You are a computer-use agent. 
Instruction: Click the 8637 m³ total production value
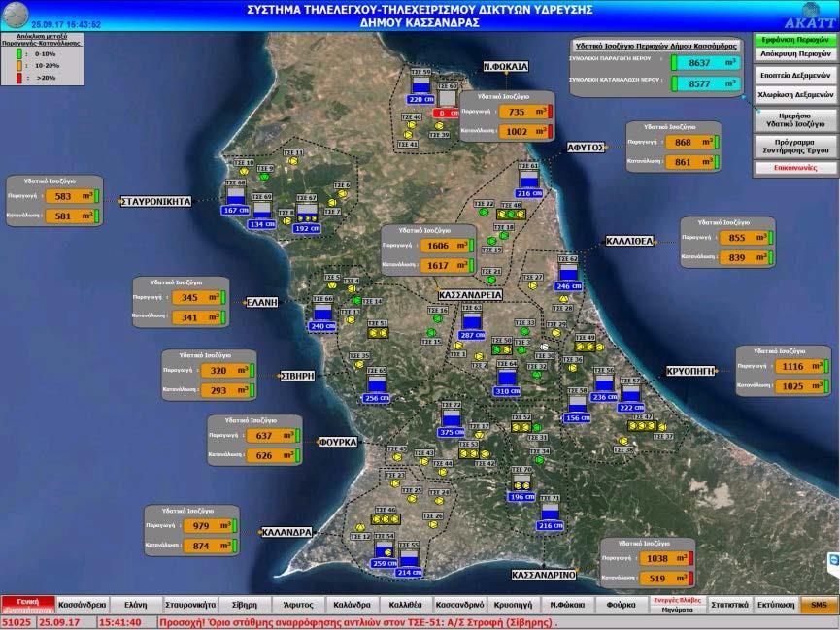(706, 63)
